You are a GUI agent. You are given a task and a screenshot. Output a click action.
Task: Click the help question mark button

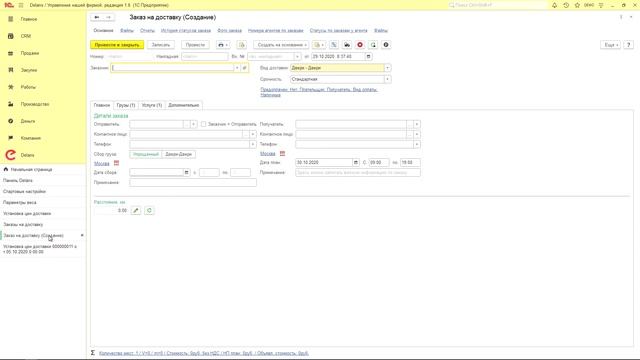pyautogui.click(x=629, y=45)
